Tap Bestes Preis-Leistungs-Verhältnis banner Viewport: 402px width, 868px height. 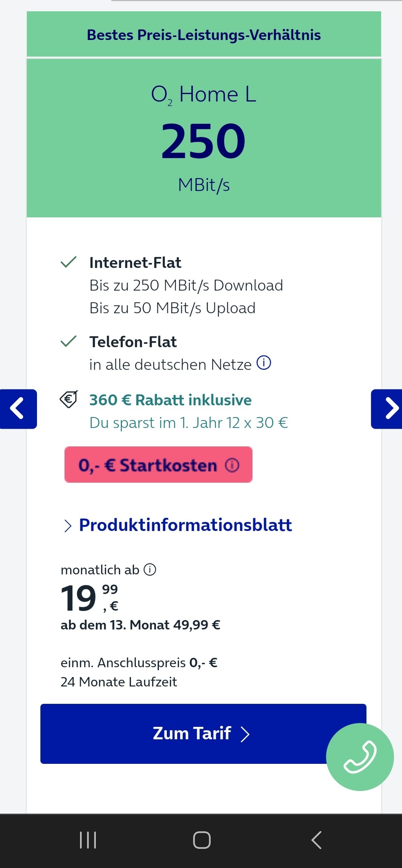204,34
